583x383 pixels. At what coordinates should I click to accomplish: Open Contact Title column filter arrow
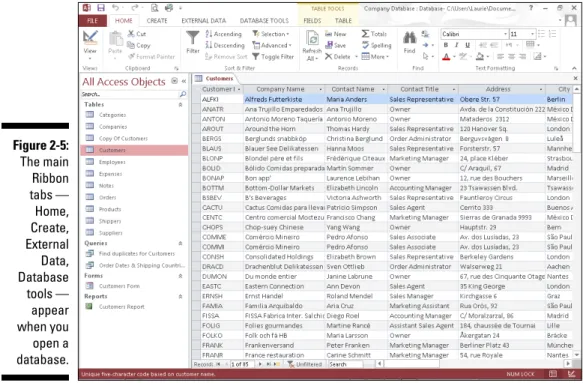click(454, 90)
